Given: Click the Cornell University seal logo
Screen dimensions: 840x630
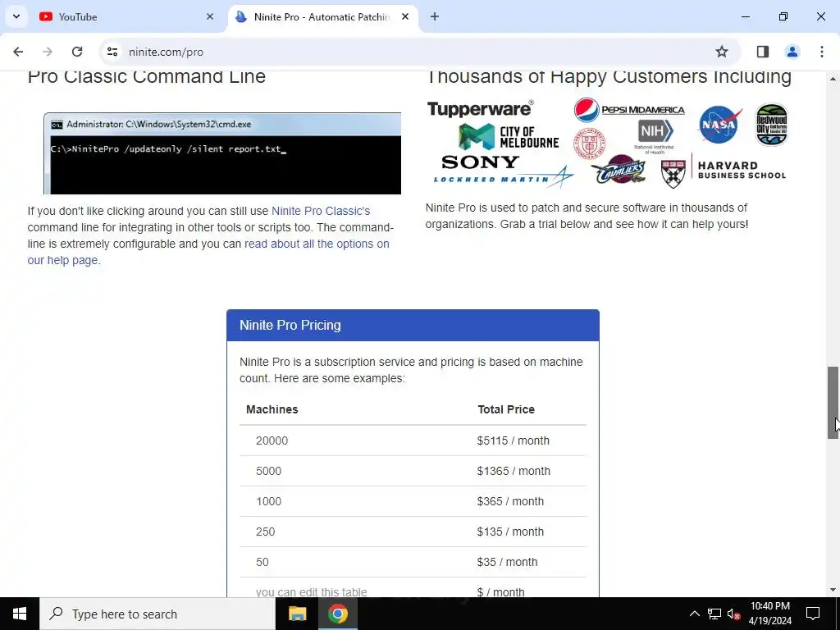Looking at the screenshot, I should tap(589, 143).
